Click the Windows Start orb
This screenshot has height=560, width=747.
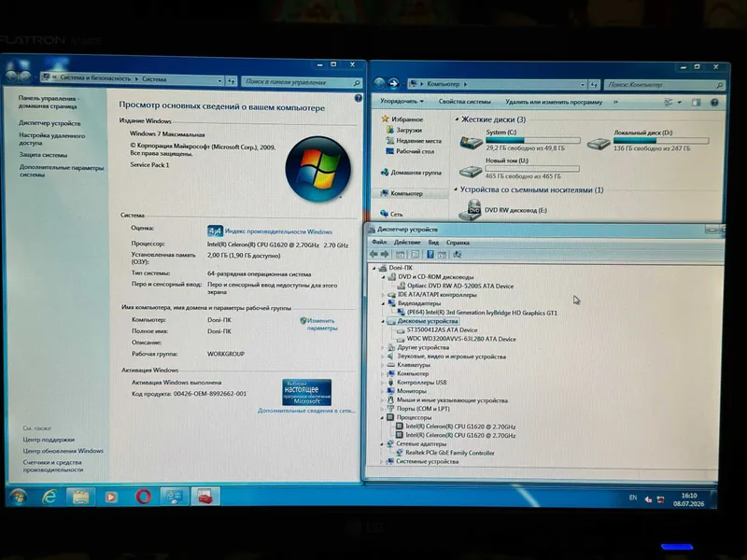click(x=19, y=497)
